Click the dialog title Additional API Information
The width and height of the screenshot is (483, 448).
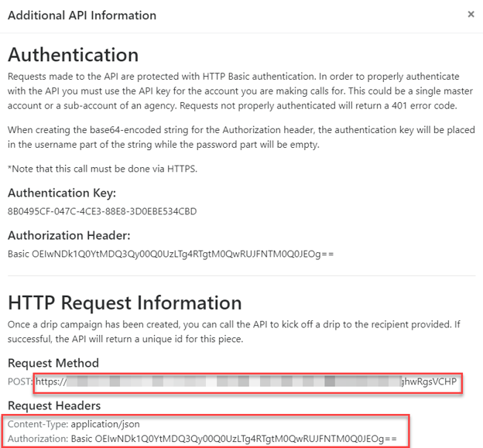82,15
